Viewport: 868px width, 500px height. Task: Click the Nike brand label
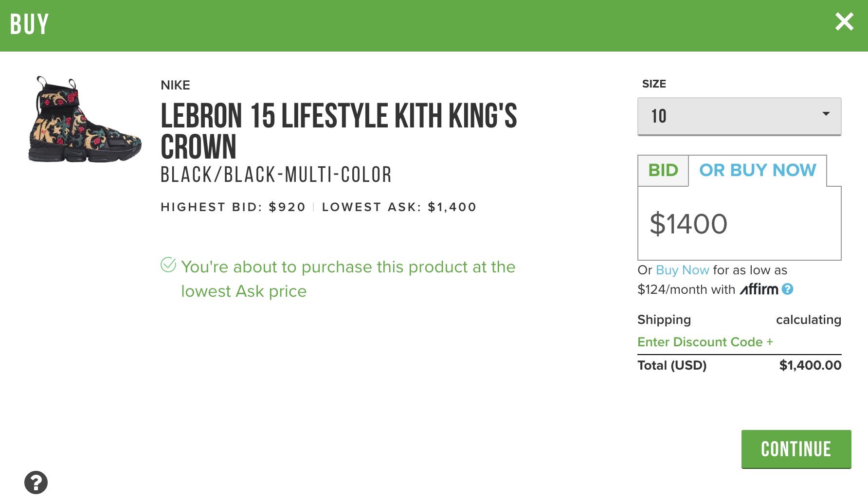click(175, 85)
